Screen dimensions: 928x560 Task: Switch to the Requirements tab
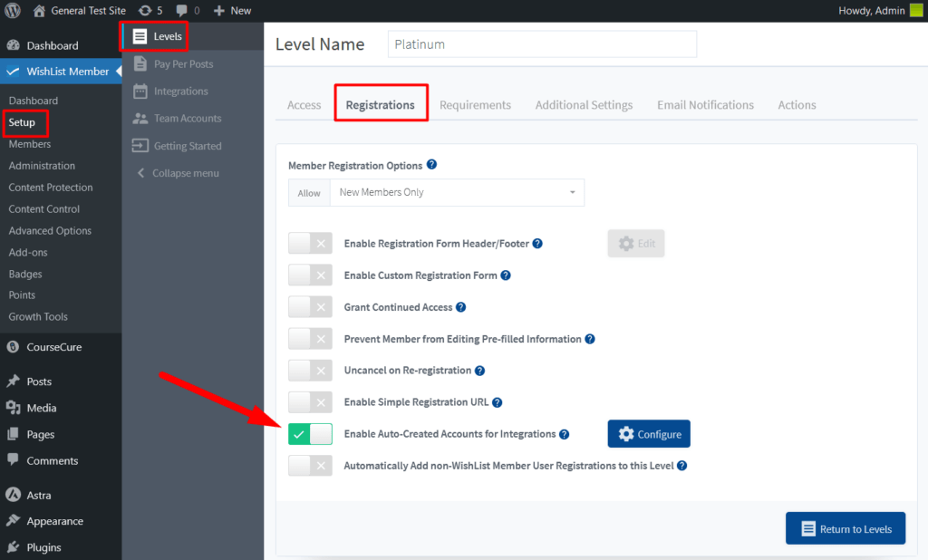pos(475,105)
